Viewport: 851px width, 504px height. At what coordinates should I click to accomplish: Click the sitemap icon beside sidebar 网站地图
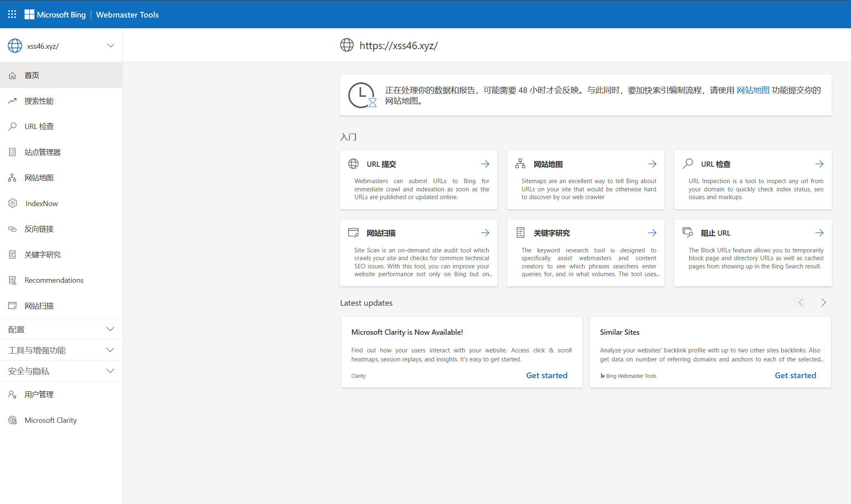pos(12,178)
